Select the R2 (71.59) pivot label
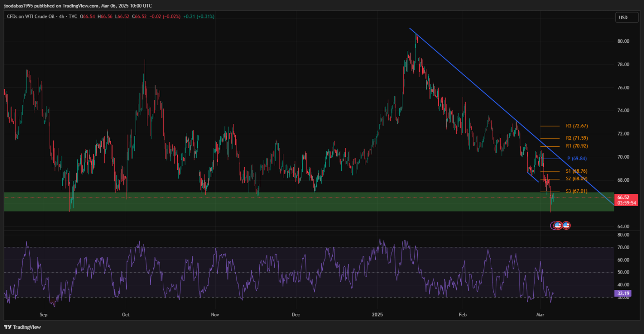 tap(577, 138)
